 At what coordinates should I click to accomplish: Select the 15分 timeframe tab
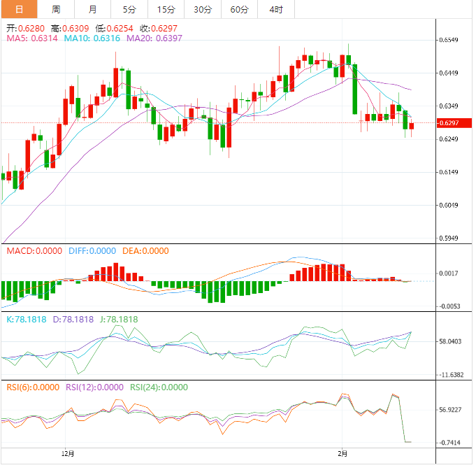(166, 9)
